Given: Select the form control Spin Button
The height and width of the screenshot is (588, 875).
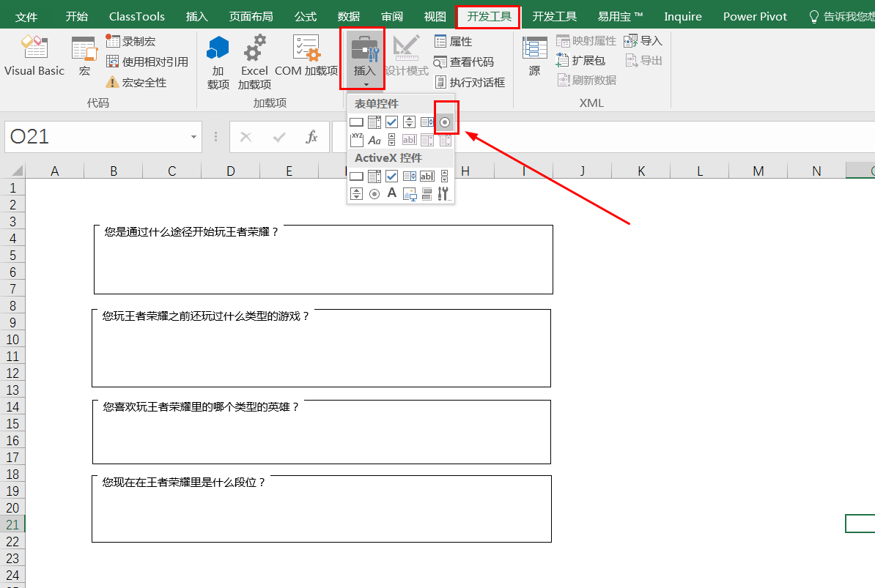Looking at the screenshot, I should tap(409, 122).
